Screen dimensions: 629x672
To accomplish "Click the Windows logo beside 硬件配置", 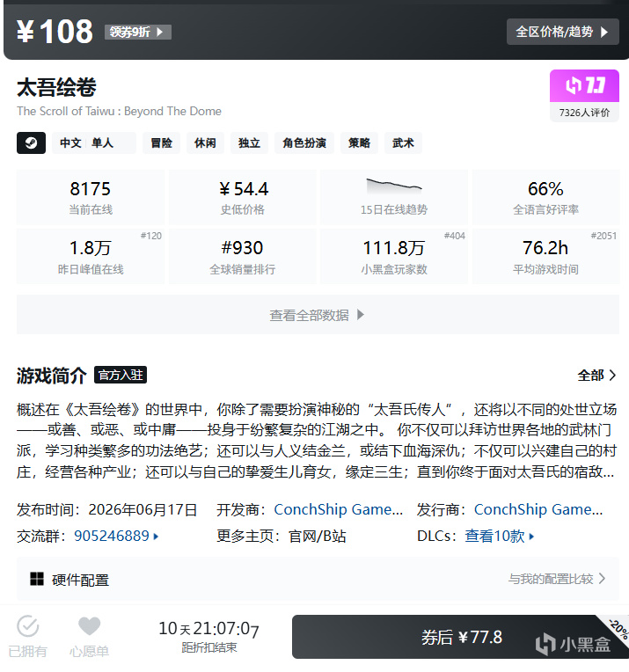I will point(37,579).
